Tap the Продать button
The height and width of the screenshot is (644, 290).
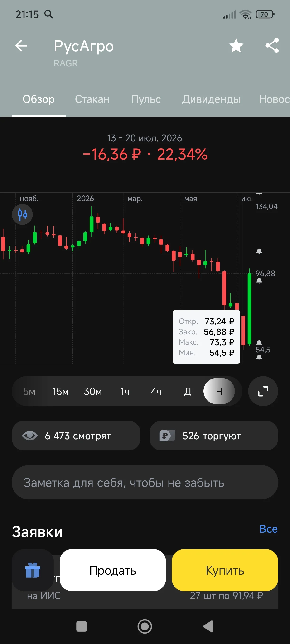click(113, 570)
